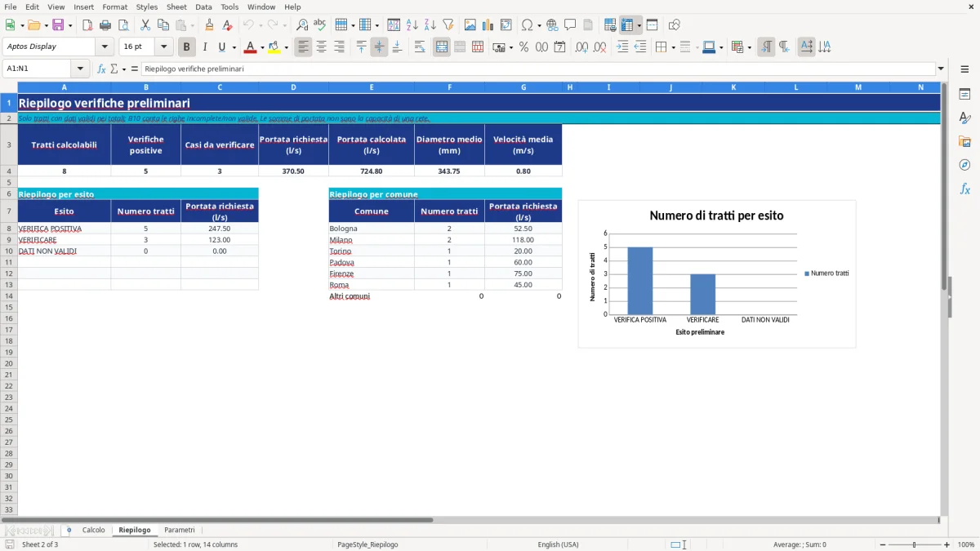
Task: Toggle Center Vertically alignment
Action: [379, 47]
